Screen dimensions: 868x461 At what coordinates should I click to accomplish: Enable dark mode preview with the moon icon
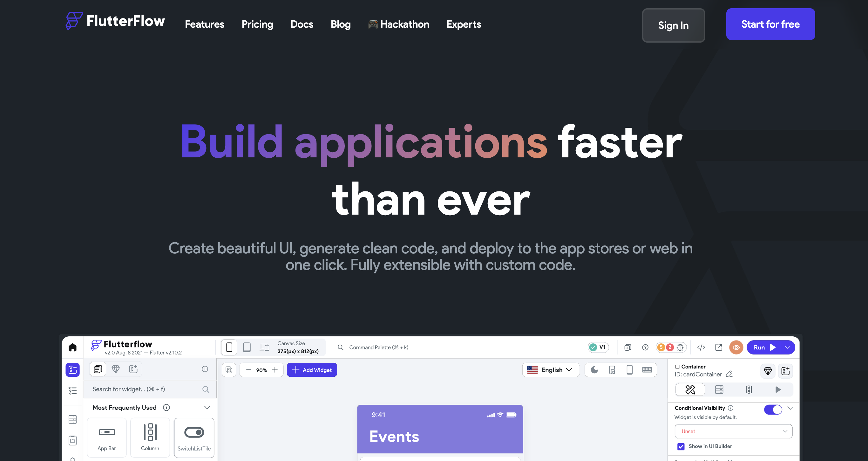point(594,370)
